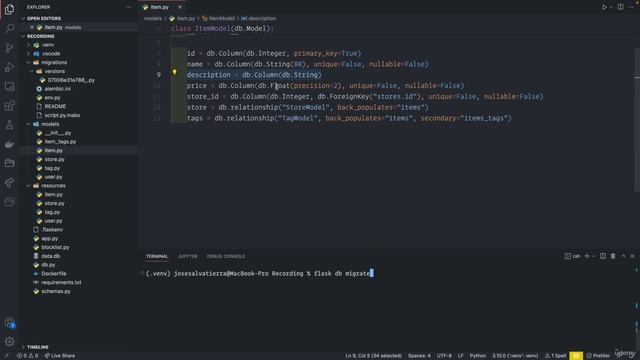Open the Accounts menu icon
Viewport: 640px width, 360px height.
(x=9, y=323)
